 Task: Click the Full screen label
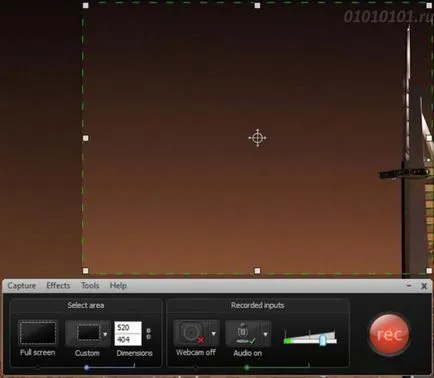pos(38,353)
